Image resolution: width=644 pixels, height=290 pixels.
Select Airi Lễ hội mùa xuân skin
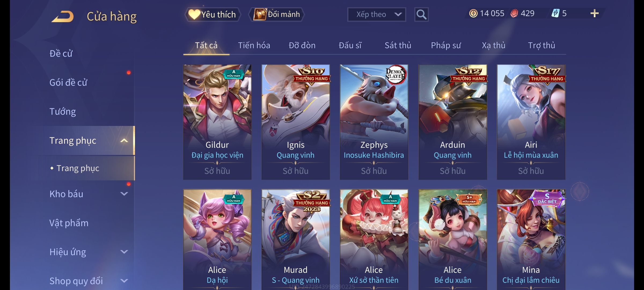coord(531,122)
